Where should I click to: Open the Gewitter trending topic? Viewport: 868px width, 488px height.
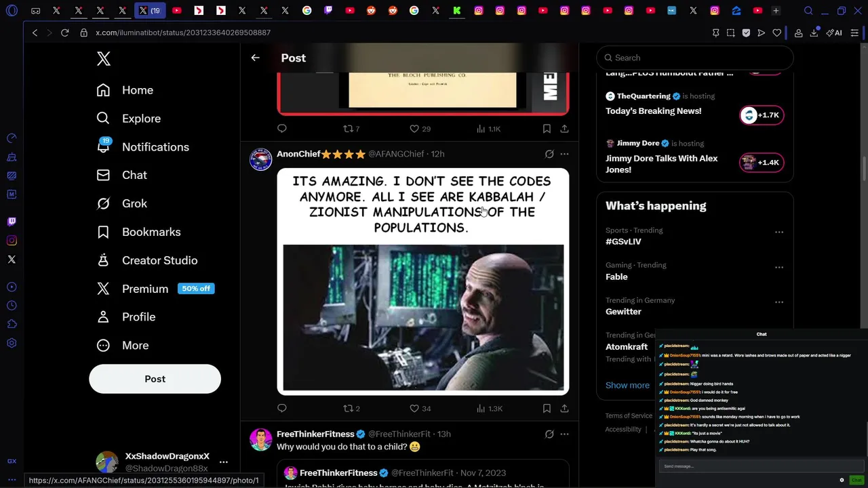tap(623, 312)
